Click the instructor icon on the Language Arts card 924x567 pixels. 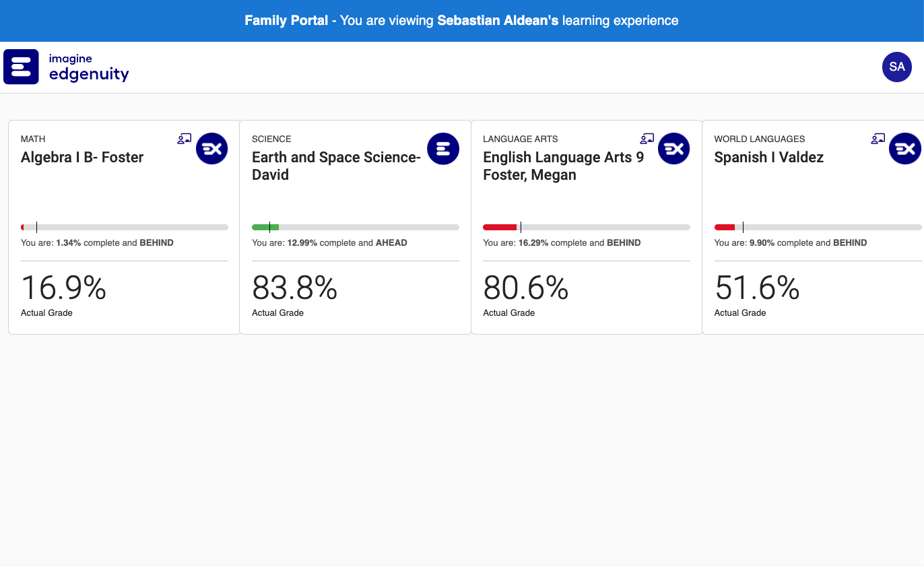point(647,139)
